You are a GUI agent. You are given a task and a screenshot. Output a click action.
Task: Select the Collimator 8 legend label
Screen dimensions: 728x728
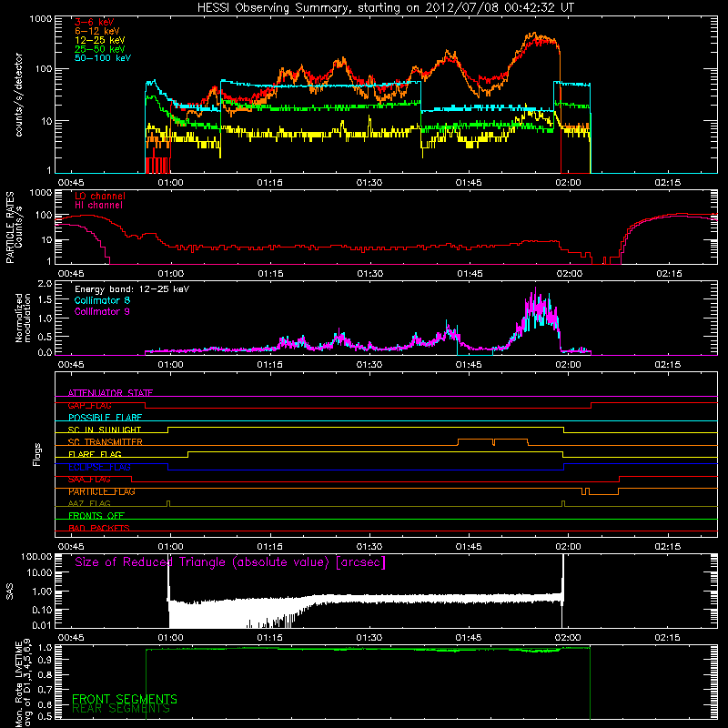(x=102, y=300)
